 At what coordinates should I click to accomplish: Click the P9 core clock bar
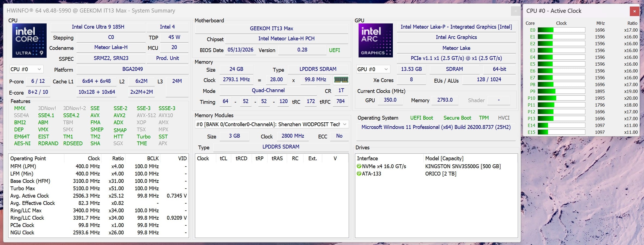coord(561,91)
